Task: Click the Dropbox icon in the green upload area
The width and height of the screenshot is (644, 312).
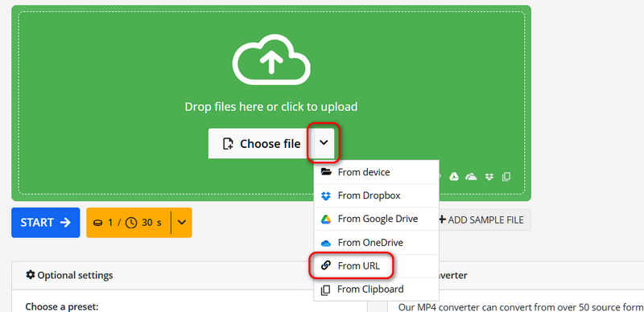Action: pyautogui.click(x=489, y=177)
